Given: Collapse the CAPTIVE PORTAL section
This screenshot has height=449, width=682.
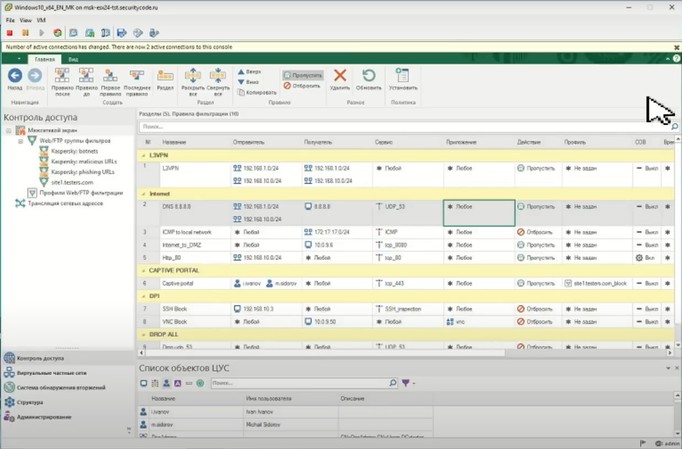Looking at the screenshot, I should click(x=144, y=271).
